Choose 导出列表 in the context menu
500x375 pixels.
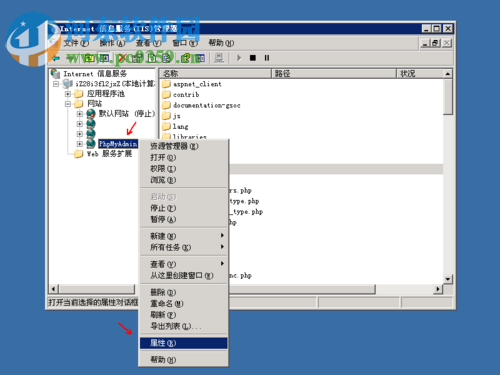click(183, 326)
